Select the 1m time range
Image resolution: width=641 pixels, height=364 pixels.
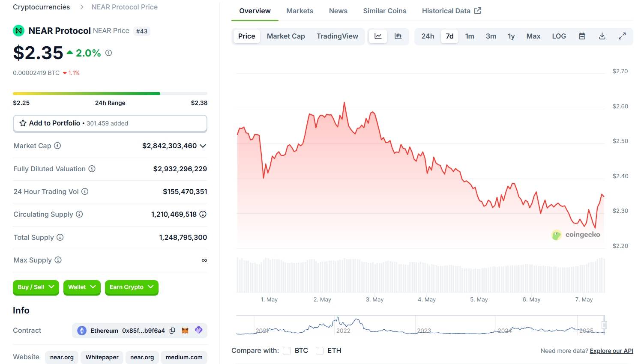470,36
